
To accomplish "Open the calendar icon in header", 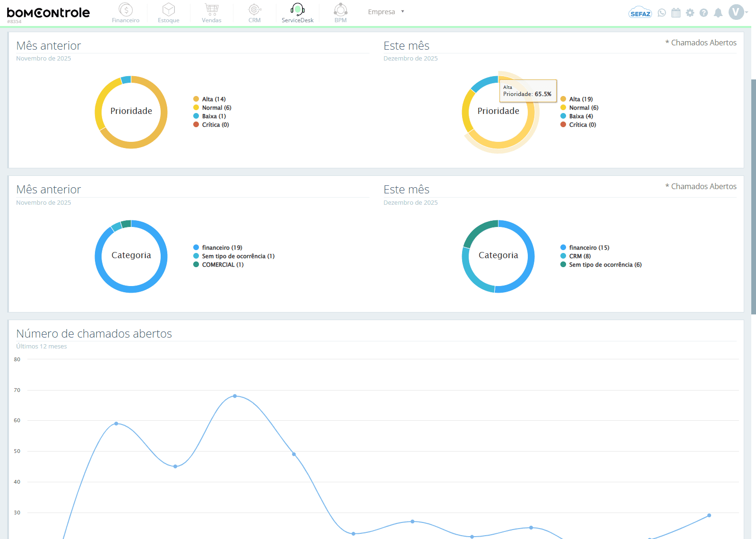I will coord(676,13).
